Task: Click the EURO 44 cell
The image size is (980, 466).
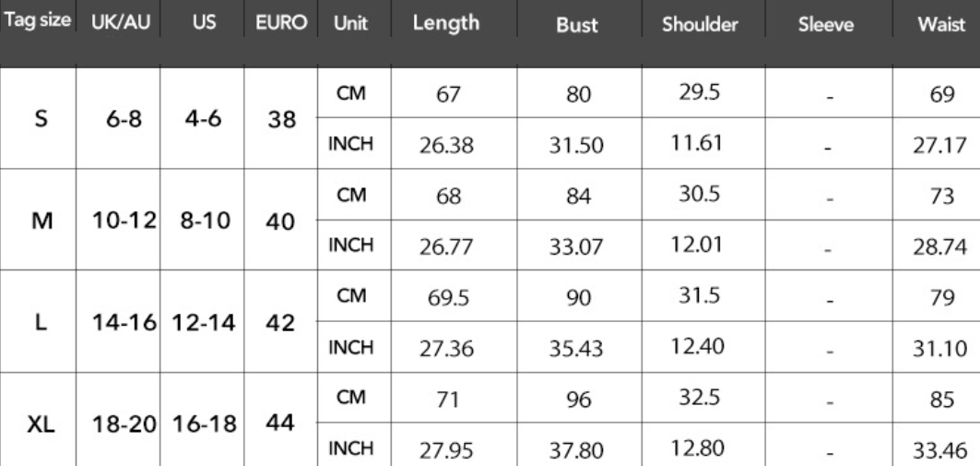Action: (x=279, y=424)
